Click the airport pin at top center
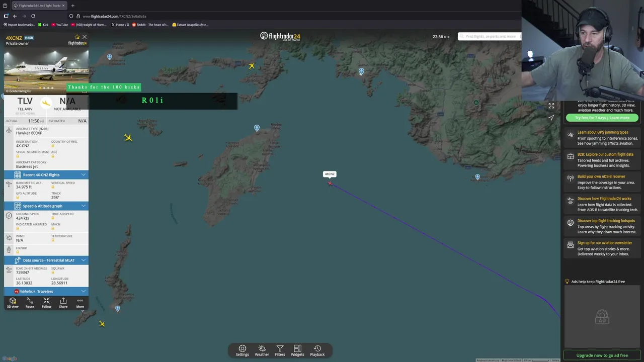 [361, 71]
